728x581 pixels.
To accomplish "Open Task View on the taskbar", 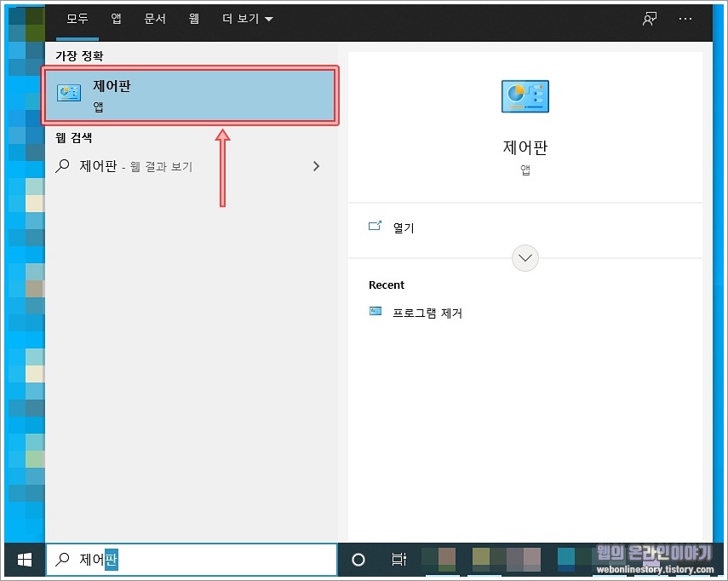I will pos(398,560).
